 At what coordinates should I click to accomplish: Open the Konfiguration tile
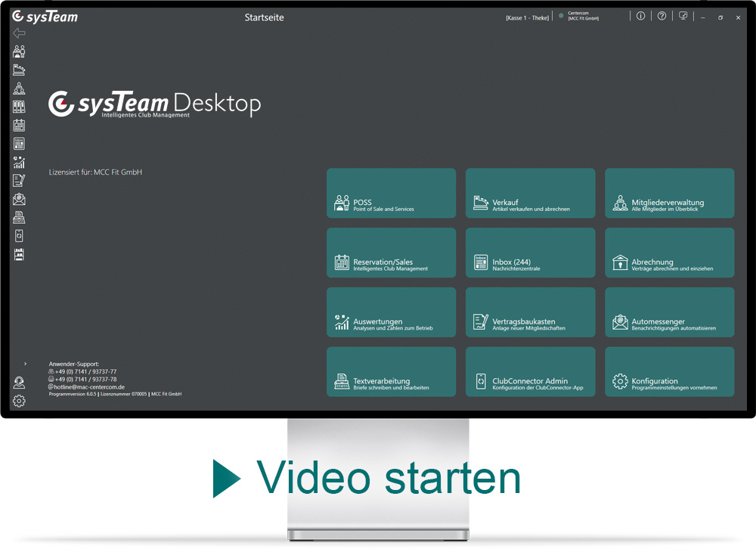pyautogui.click(x=670, y=372)
